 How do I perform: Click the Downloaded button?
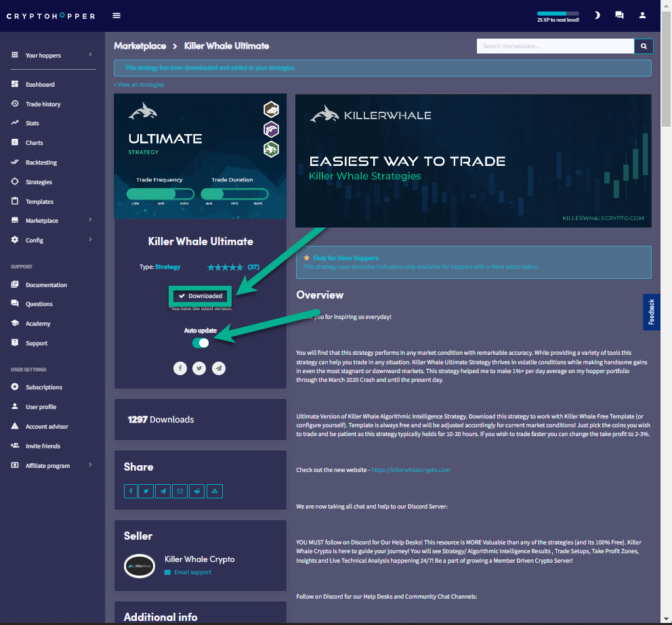(201, 296)
